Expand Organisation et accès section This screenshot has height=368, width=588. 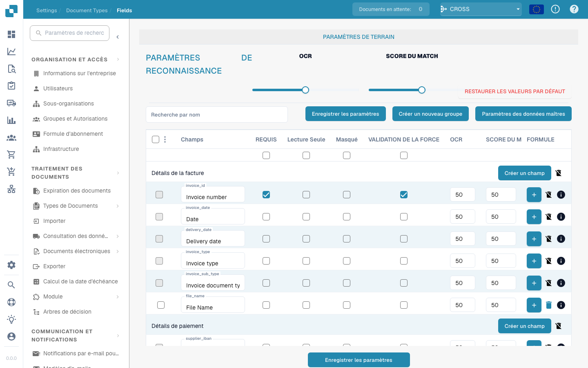[x=118, y=59]
